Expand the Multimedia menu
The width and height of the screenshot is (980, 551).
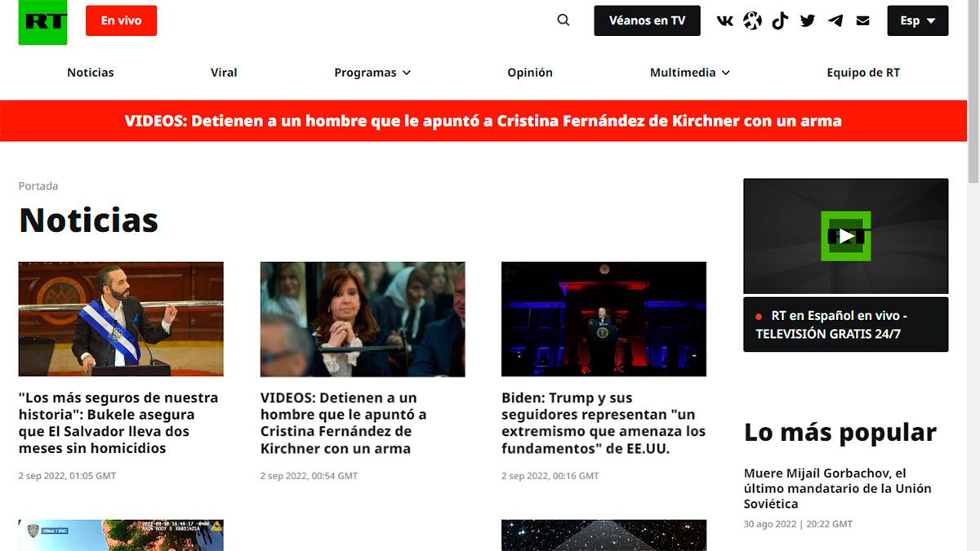[689, 73]
